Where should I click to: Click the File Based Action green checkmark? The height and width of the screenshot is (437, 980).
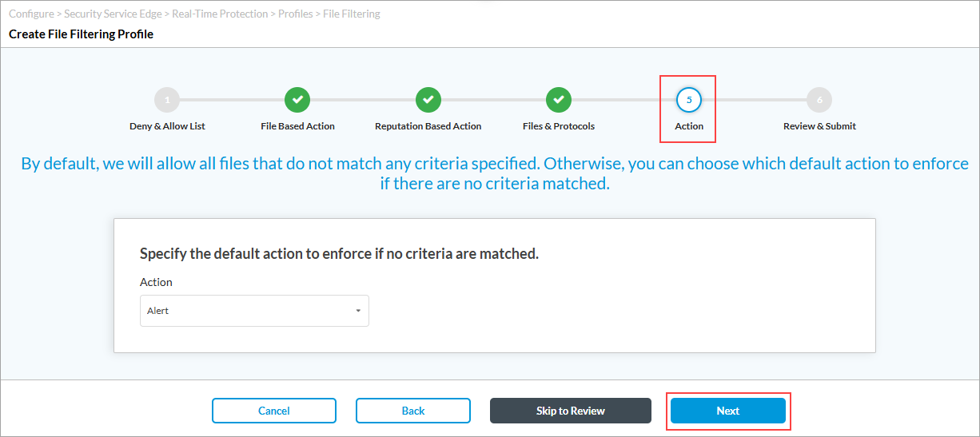click(297, 100)
